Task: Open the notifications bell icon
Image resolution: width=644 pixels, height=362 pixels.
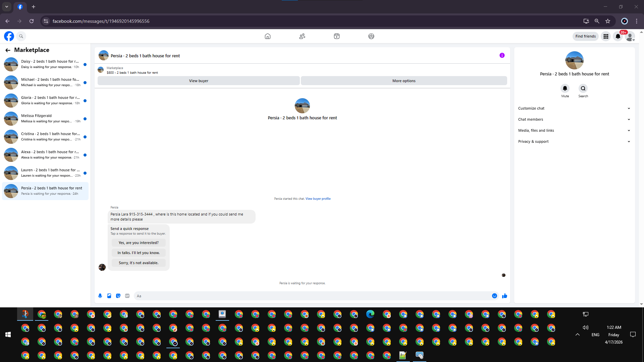Action: (x=618, y=36)
